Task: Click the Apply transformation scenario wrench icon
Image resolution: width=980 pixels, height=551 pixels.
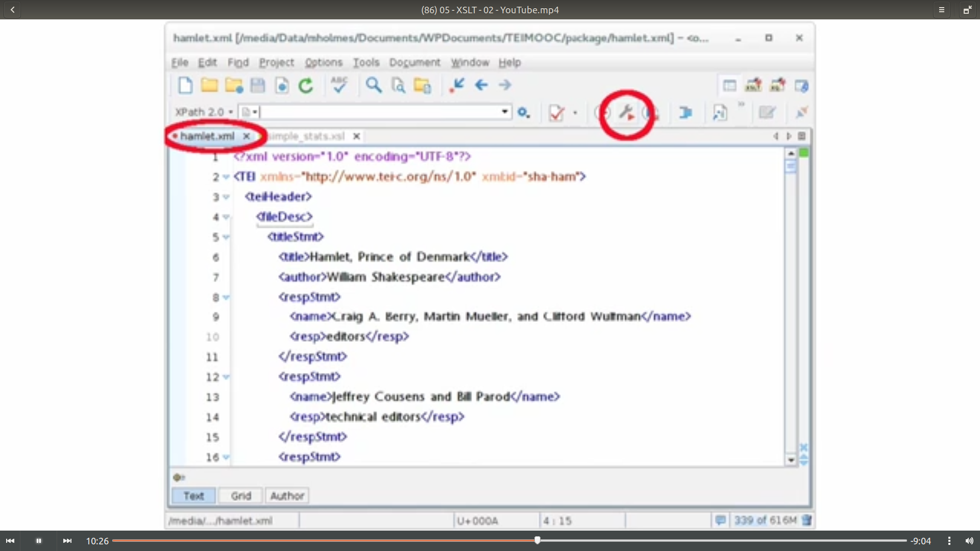Action: pyautogui.click(x=626, y=112)
